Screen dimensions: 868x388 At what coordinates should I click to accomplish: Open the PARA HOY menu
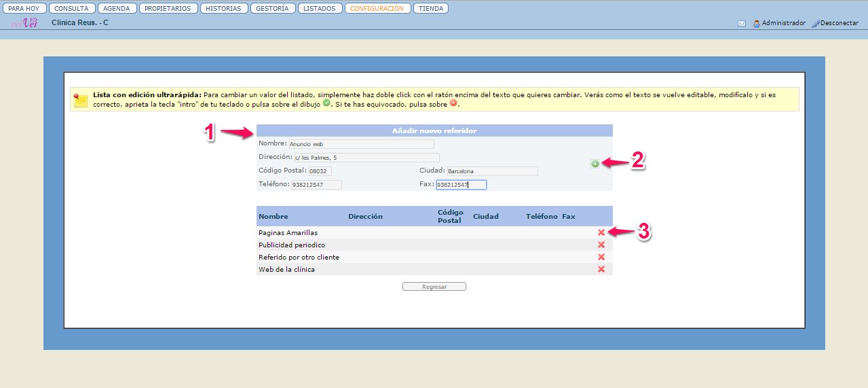[24, 9]
